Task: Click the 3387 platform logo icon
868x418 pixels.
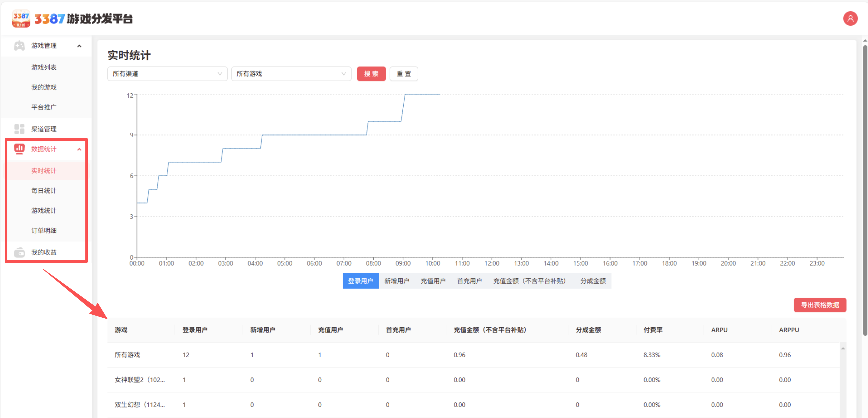Action: click(21, 19)
